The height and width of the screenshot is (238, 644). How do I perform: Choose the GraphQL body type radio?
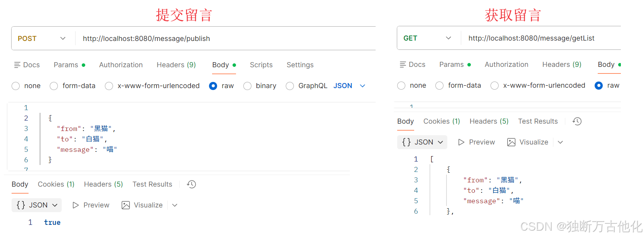[x=290, y=86]
